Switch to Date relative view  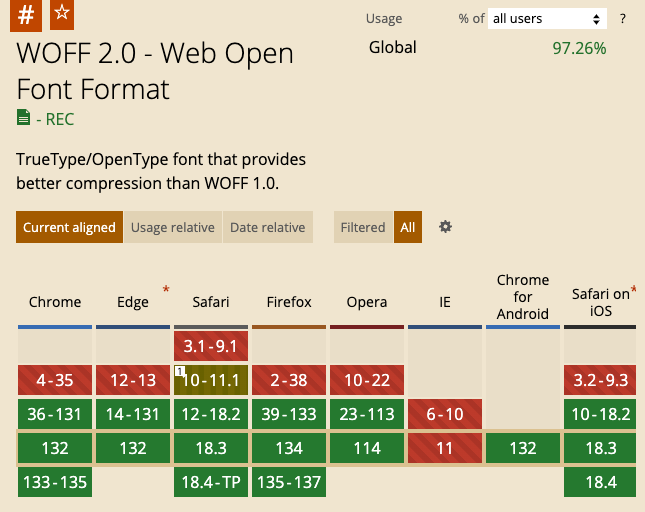[268, 227]
